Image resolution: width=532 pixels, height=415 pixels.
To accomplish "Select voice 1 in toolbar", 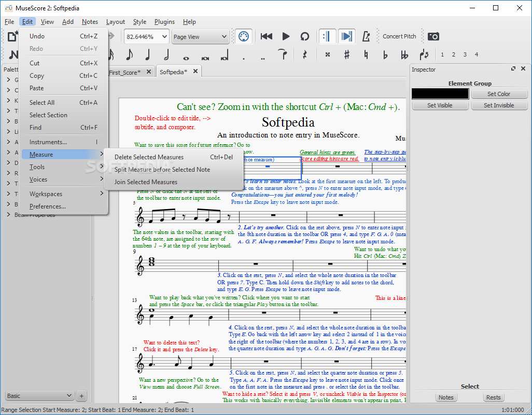I will (x=442, y=54).
